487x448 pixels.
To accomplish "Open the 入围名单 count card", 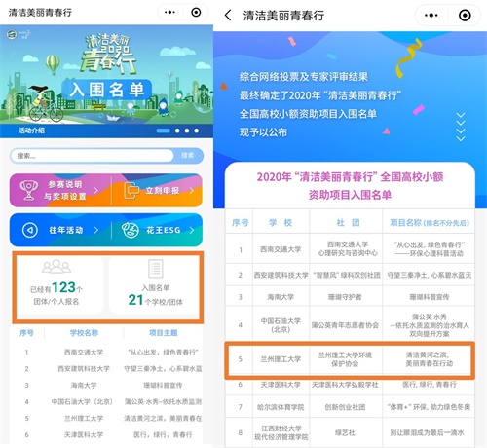I will coord(155,285).
